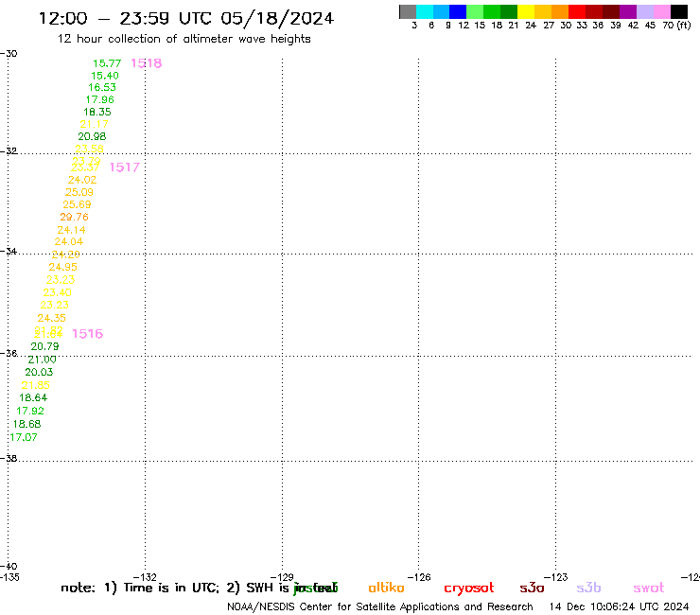Click the black swatch at the scale end
Screen dimensions: 700x615
click(x=679, y=11)
